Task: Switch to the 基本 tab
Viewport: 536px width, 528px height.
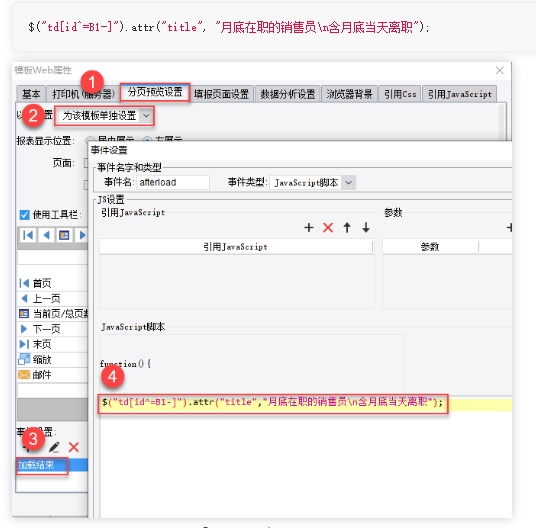Action: point(31,94)
